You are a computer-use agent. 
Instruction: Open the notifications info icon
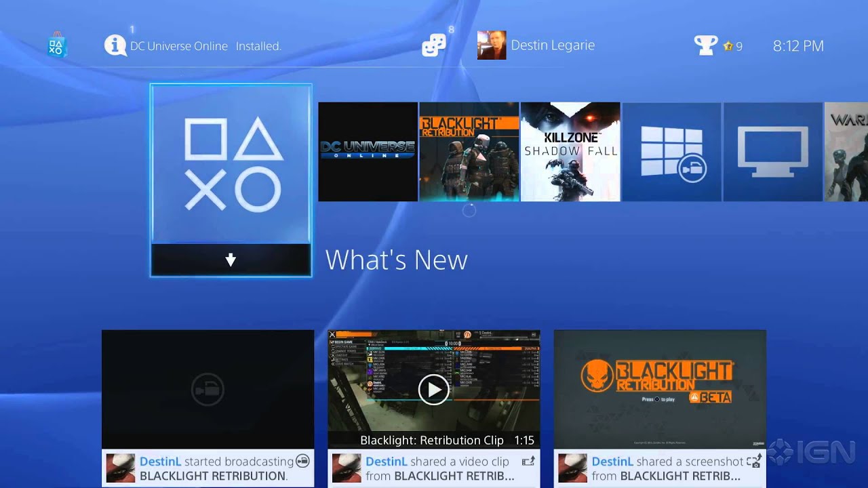coord(115,45)
